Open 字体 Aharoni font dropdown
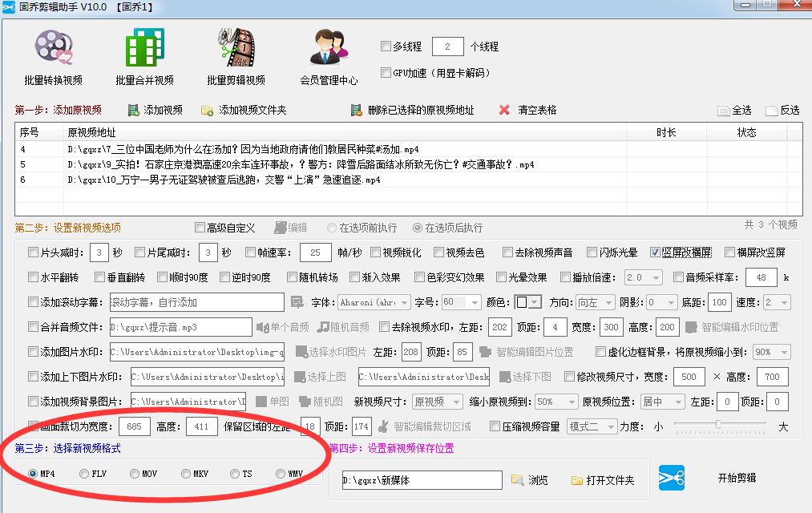Image resolution: width=812 pixels, height=513 pixels. (374, 302)
